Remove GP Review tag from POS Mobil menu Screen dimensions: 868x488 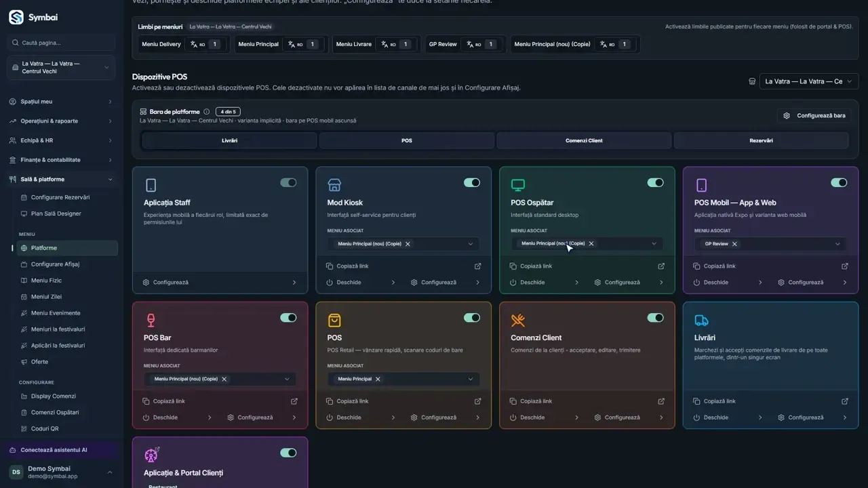(734, 244)
